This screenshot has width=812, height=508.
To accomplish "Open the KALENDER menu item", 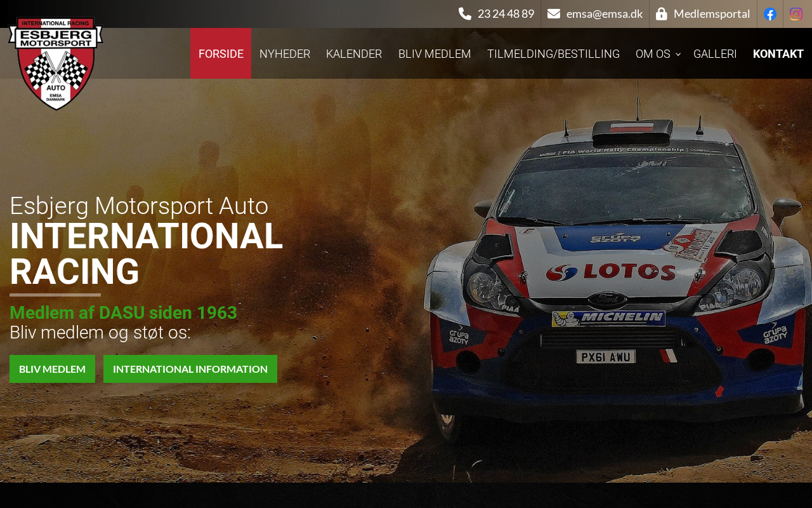I will [x=354, y=53].
